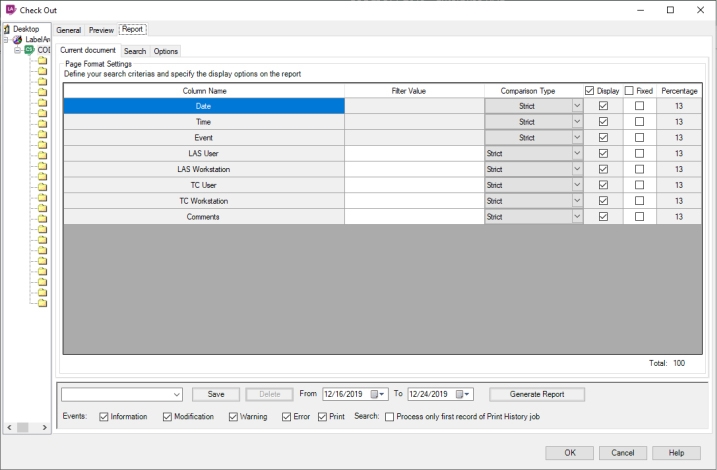Open Comparison Type dropdown for TC Workstation

[577, 201]
